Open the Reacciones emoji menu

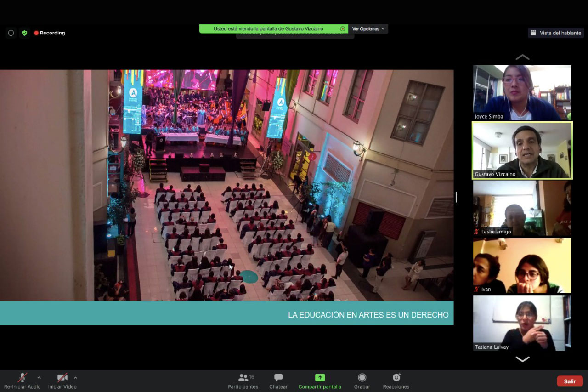396,381
